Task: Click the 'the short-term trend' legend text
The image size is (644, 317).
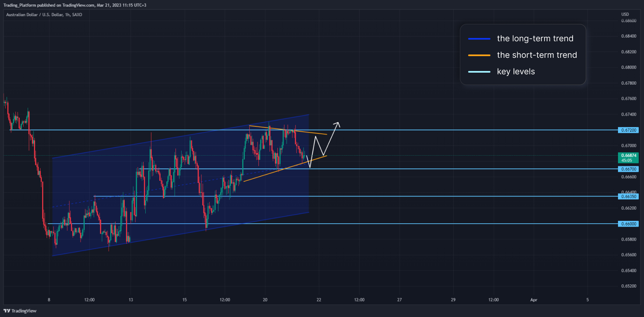Action: tap(537, 55)
